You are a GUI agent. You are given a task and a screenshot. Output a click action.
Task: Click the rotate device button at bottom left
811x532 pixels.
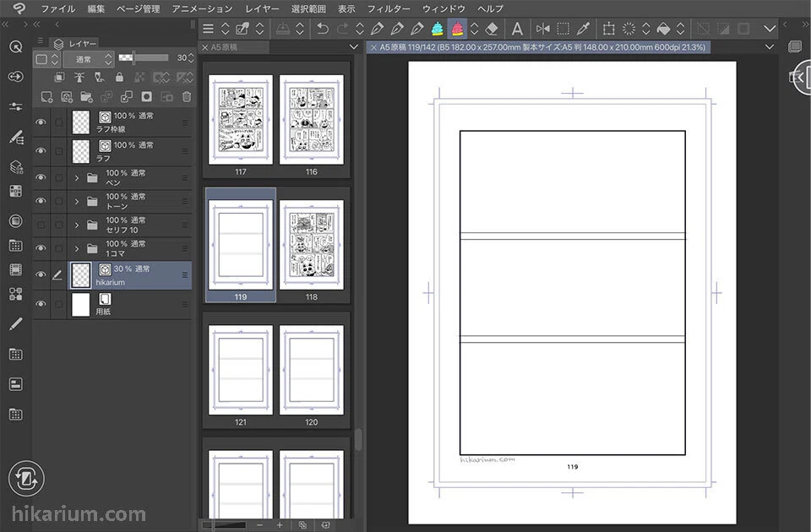click(x=26, y=478)
